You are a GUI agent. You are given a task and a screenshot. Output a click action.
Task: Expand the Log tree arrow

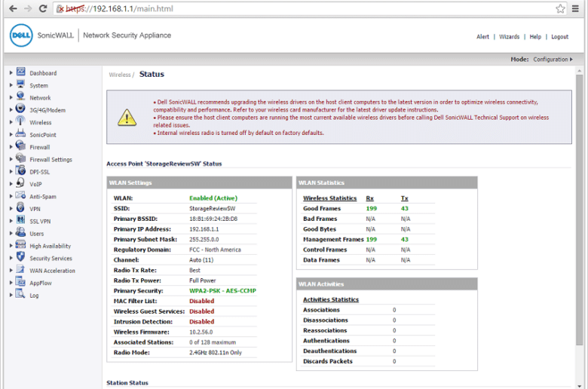pyautogui.click(x=11, y=296)
